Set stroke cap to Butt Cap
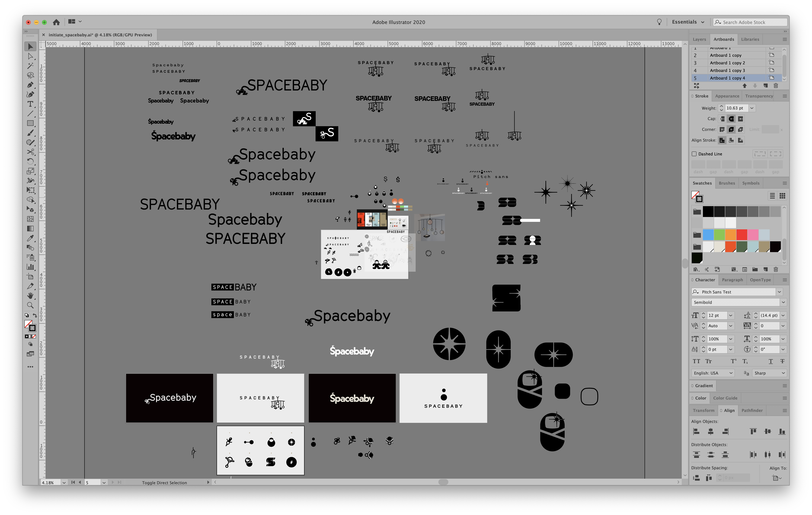Image resolution: width=812 pixels, height=515 pixels. [722, 119]
